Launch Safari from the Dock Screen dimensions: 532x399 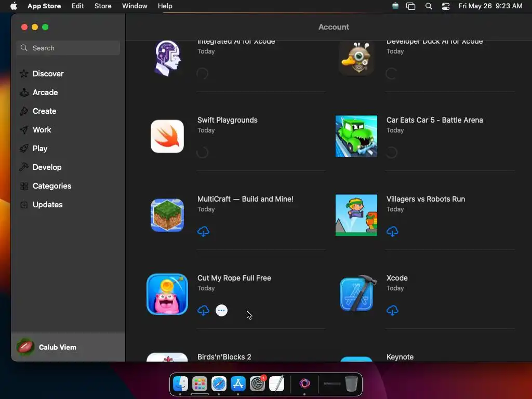coord(219,384)
